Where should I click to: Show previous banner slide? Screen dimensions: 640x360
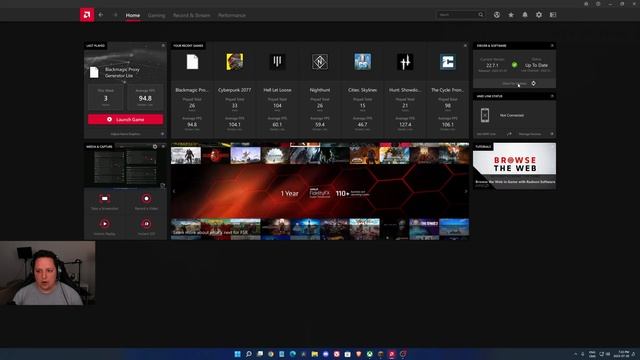(174, 191)
